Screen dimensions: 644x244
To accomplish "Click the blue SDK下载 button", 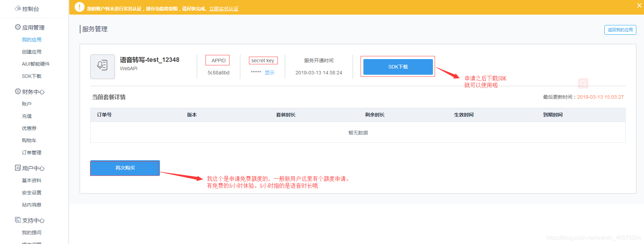I will [398, 67].
